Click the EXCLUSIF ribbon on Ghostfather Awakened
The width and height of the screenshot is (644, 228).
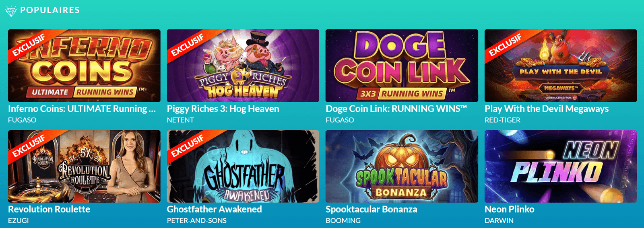[188, 146]
